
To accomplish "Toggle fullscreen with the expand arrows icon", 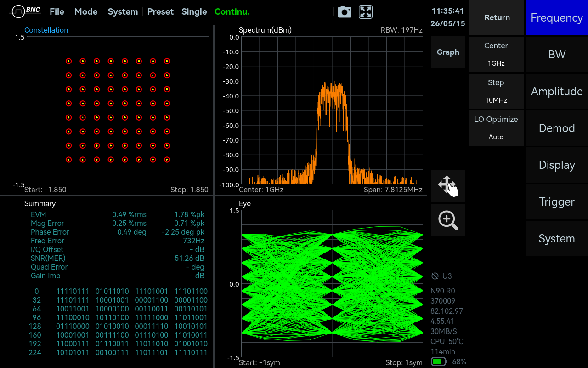I will [x=366, y=12].
